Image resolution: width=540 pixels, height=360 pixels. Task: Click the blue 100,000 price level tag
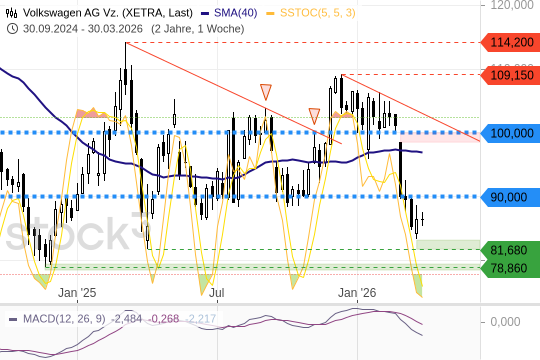tap(511, 133)
